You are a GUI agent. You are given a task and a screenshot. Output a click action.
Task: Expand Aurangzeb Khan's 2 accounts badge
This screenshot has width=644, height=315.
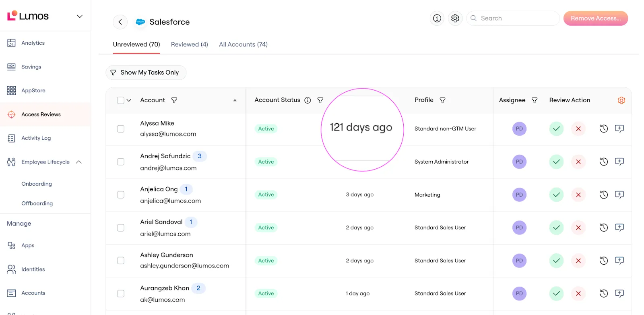tap(198, 288)
